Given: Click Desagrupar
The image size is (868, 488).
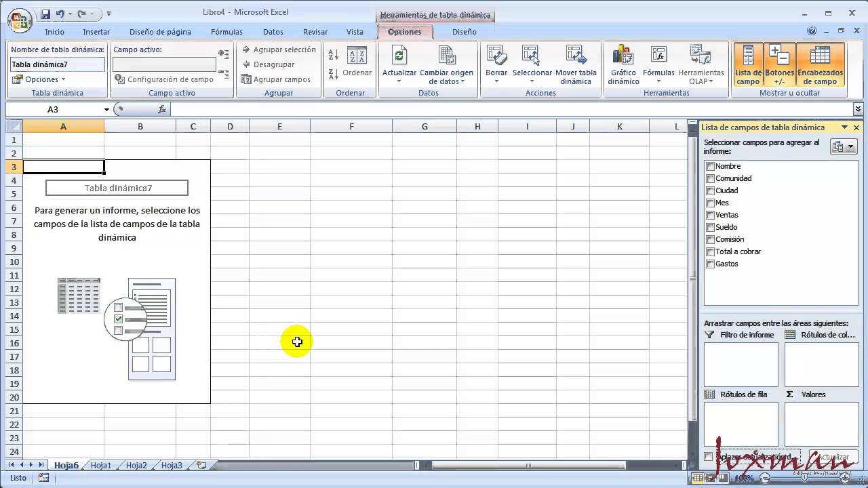Looking at the screenshot, I should click(269, 64).
